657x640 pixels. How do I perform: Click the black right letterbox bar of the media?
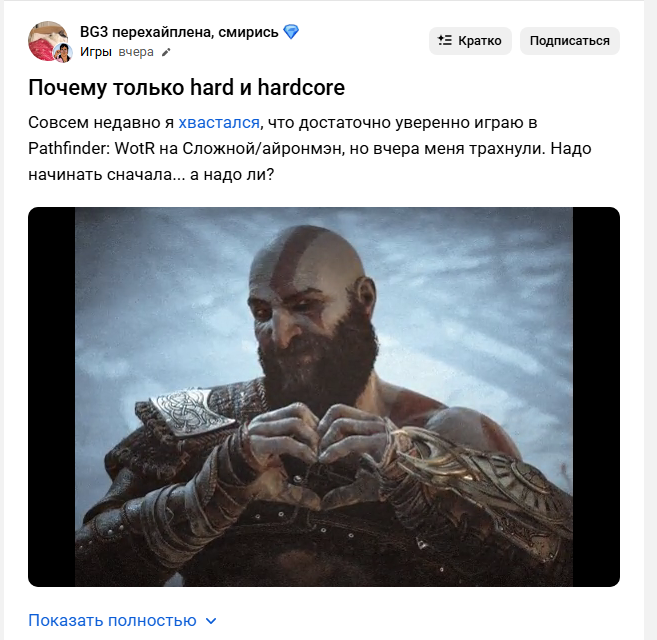[x=596, y=396]
